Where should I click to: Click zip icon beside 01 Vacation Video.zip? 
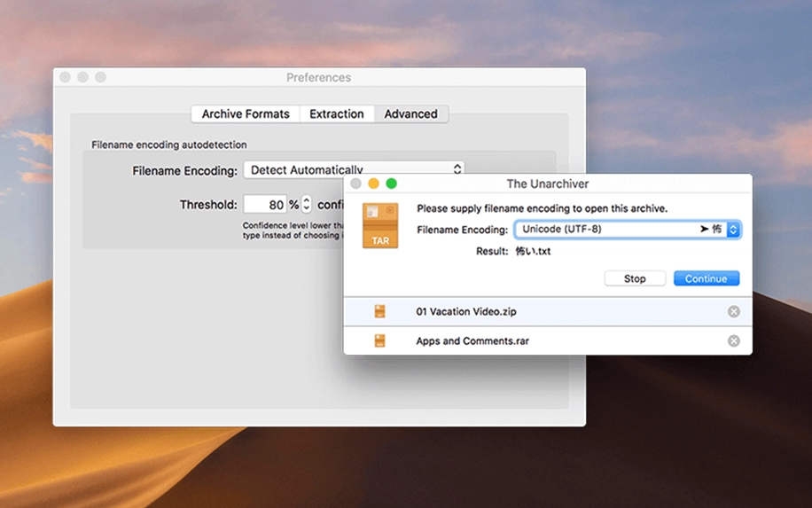pos(379,311)
